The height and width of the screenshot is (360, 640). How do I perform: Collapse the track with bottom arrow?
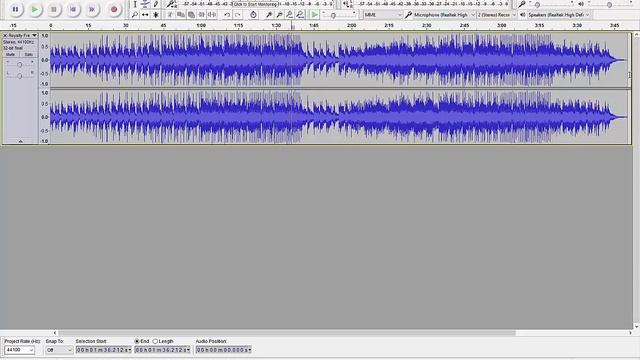coord(20,141)
